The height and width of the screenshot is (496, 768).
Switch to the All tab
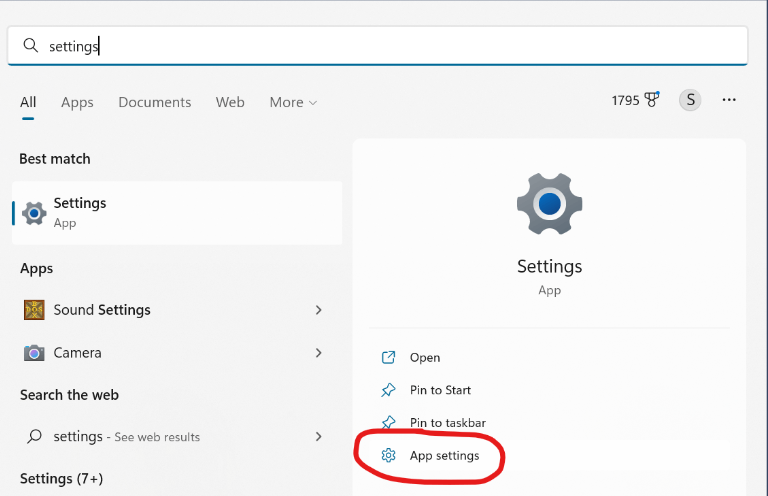point(28,102)
